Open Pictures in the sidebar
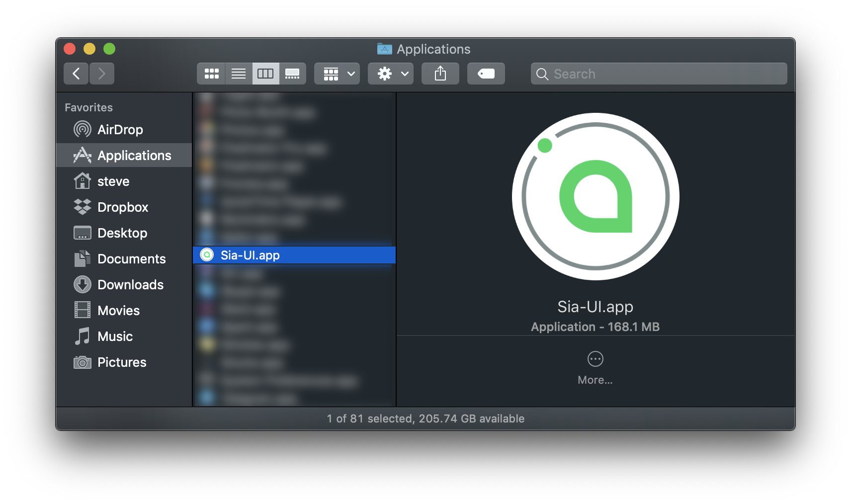Image resolution: width=851 pixels, height=504 pixels. tap(124, 362)
